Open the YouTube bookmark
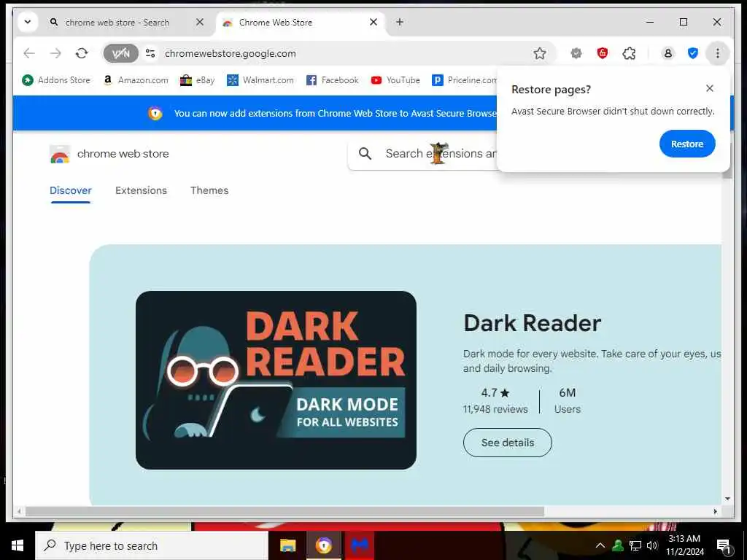This screenshot has width=747, height=560. tap(395, 80)
